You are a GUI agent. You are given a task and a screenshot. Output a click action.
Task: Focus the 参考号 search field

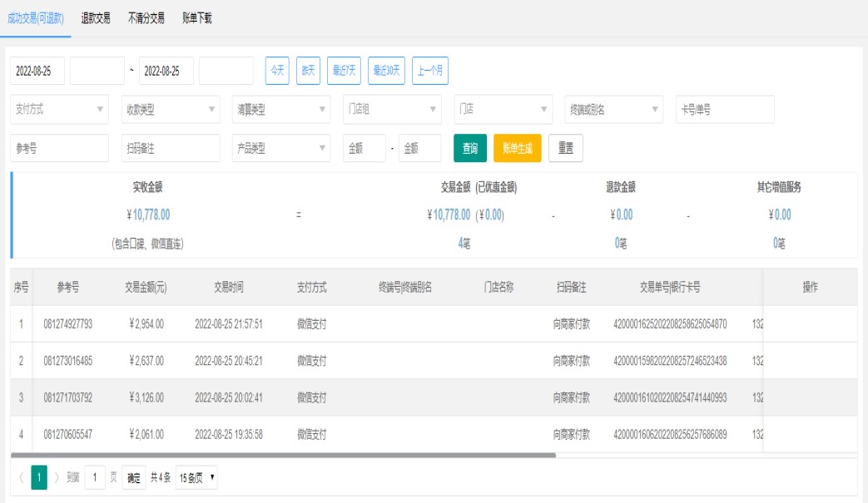[59, 148]
